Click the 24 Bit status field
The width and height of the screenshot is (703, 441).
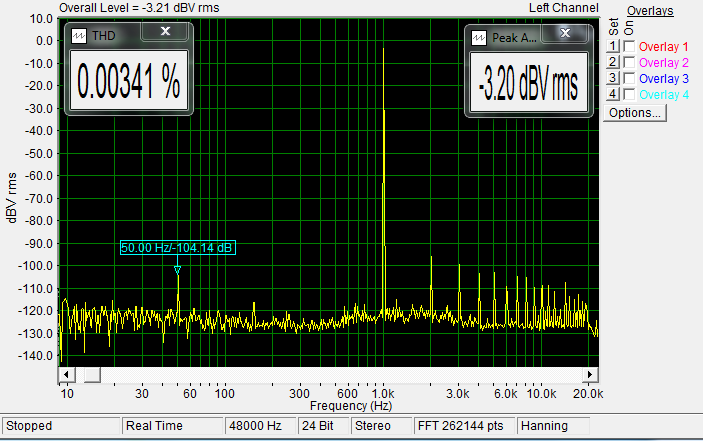click(x=324, y=426)
